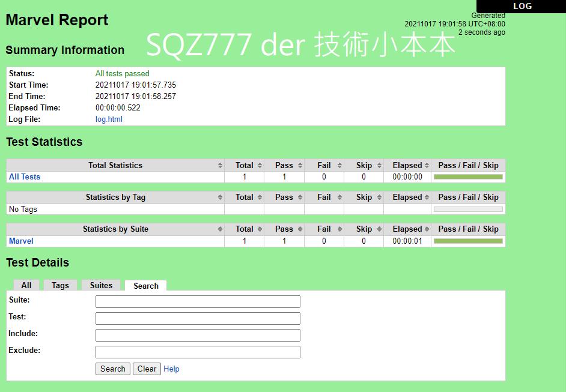Screen dimensions: 566x392
Task: Click the No Tags empty graph bar
Action: pos(468,209)
